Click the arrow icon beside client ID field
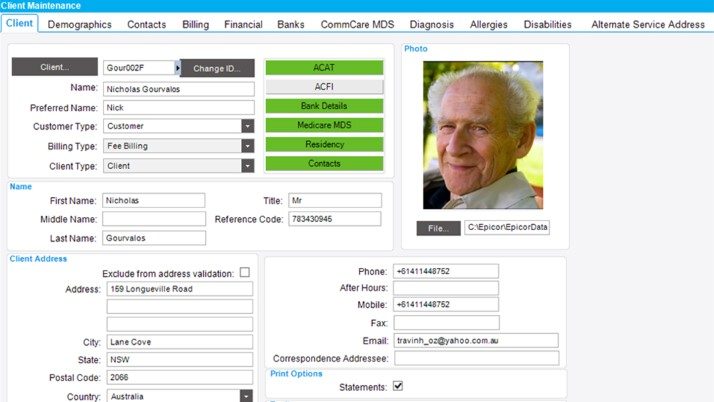 pos(178,68)
